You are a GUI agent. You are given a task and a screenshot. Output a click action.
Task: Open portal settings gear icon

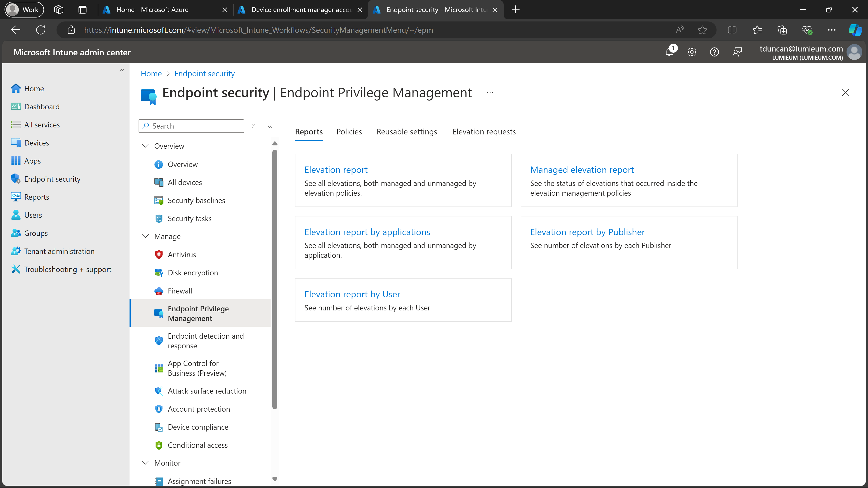(x=692, y=52)
